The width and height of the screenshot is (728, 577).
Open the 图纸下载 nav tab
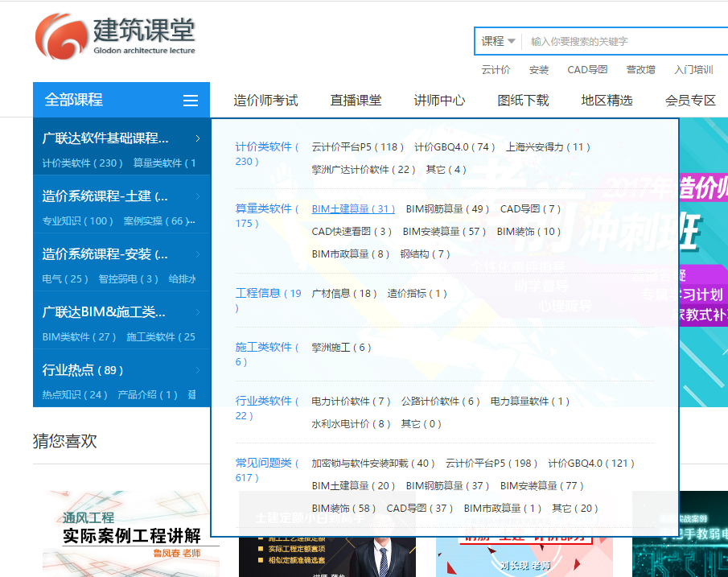pyautogui.click(x=523, y=101)
